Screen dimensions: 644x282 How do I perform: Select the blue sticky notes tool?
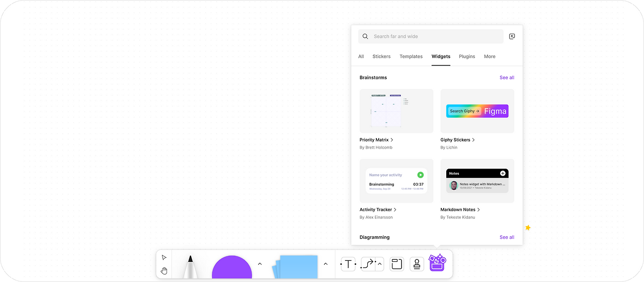296,267
